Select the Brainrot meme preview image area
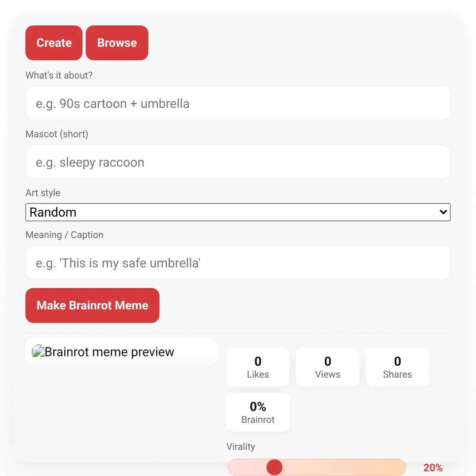Screen dimensions: 476x476 pyautogui.click(x=121, y=351)
